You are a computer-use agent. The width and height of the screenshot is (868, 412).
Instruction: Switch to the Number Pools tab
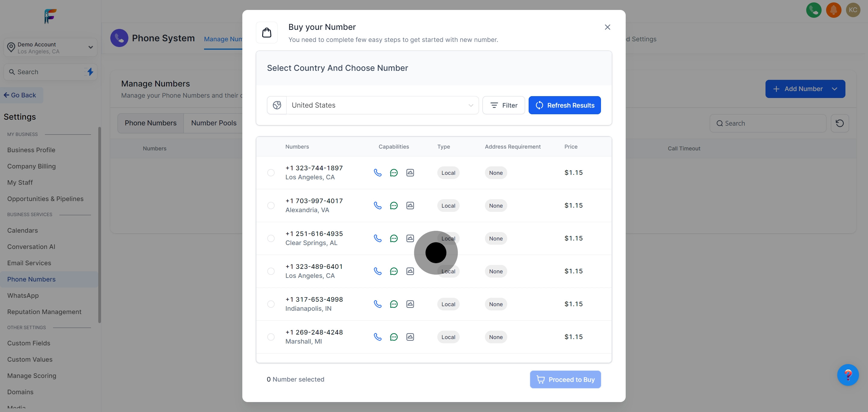[214, 123]
